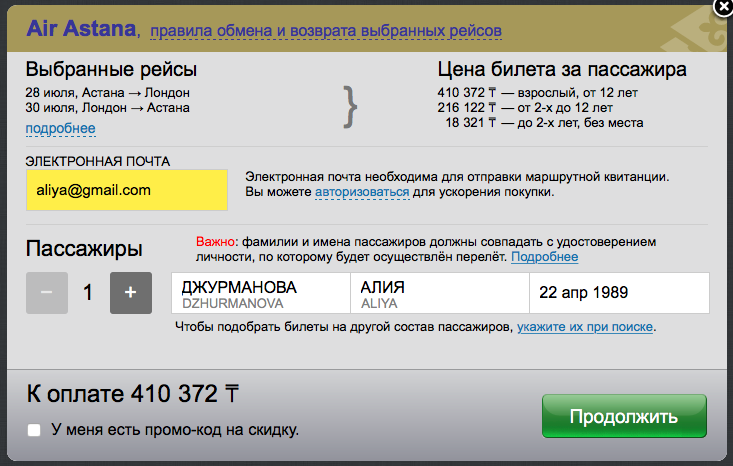Screen dimensions: 733x466
Task: Increase passenger count with plus button
Action: 131,293
